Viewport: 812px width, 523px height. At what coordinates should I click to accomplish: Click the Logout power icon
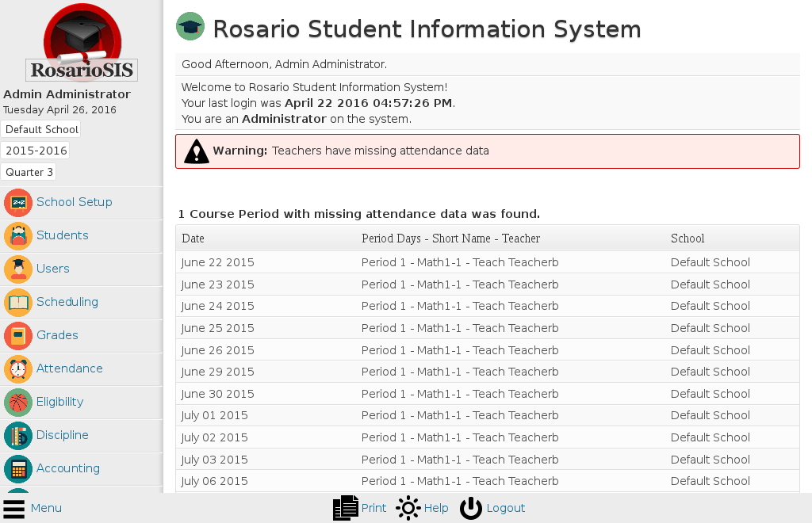point(471,508)
